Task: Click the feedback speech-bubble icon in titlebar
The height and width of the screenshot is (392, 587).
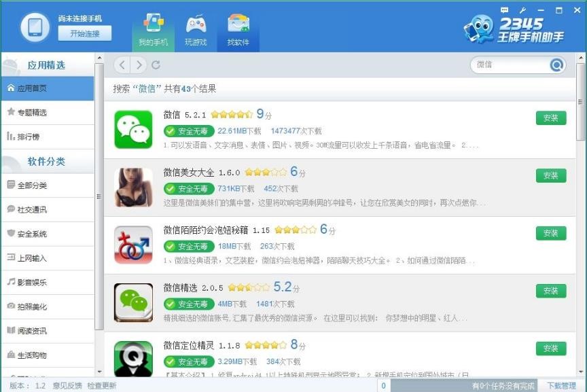Action: (503, 10)
